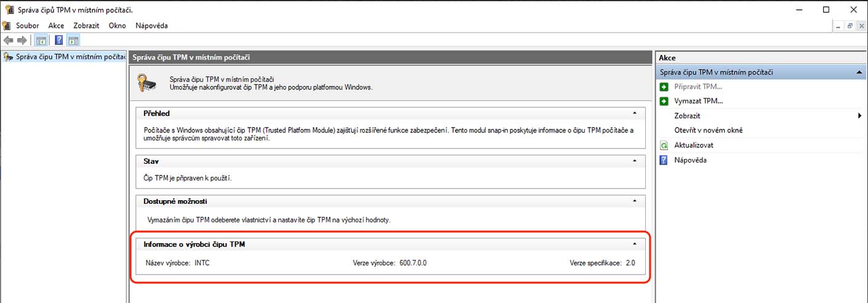Collapse the Akce pane group header arrow

859,72
